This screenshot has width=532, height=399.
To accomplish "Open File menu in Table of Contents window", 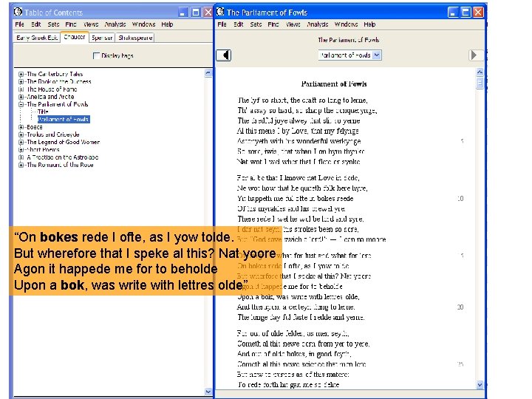I will 19,24.
